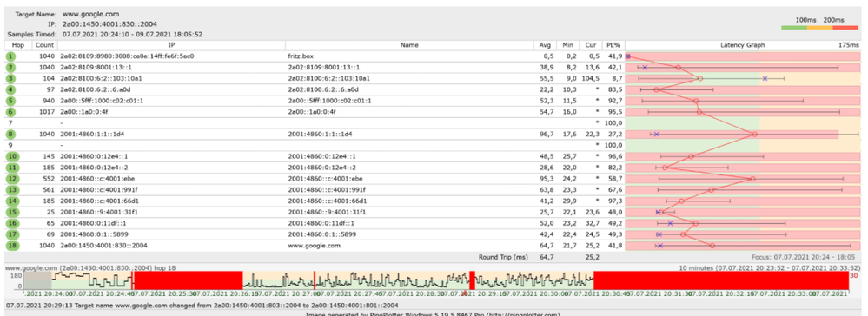Click the fritz.box name cell
Screen dimensions: 868x316
(x=300, y=56)
